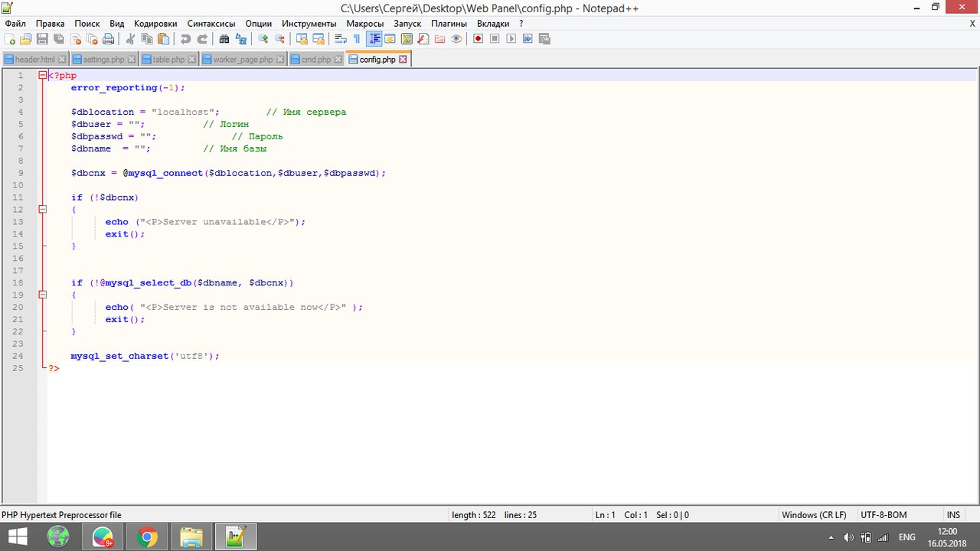Click the Undo arrow icon
The height and width of the screenshot is (551, 980).
(185, 39)
